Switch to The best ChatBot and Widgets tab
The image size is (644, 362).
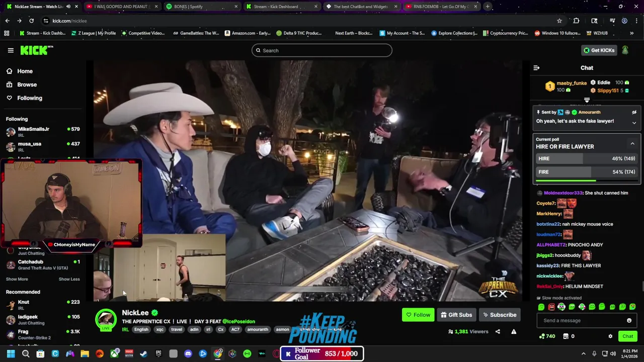[x=361, y=7]
